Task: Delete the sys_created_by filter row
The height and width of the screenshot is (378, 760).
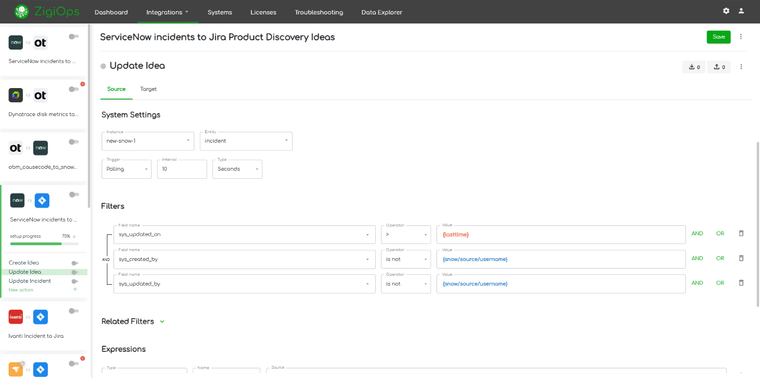Action: (741, 258)
